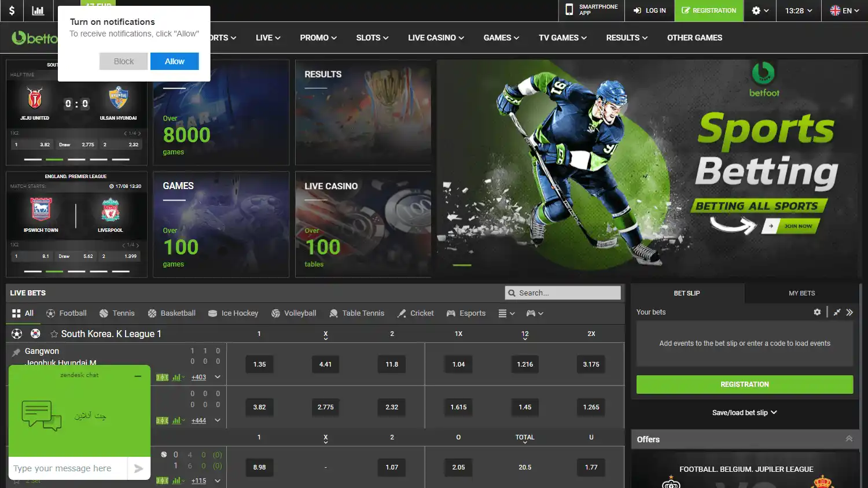Click the bet slip double-arrow icon
This screenshot has height=488, width=868.
(849, 312)
